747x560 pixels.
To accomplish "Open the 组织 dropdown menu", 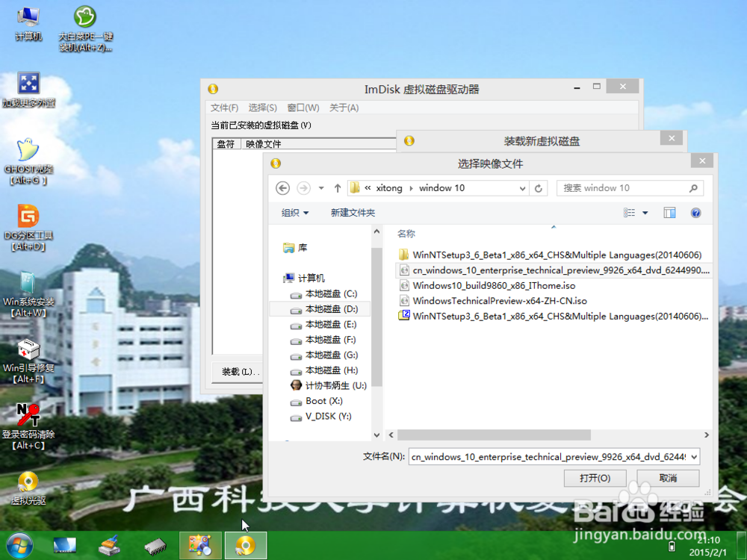I will click(x=295, y=213).
